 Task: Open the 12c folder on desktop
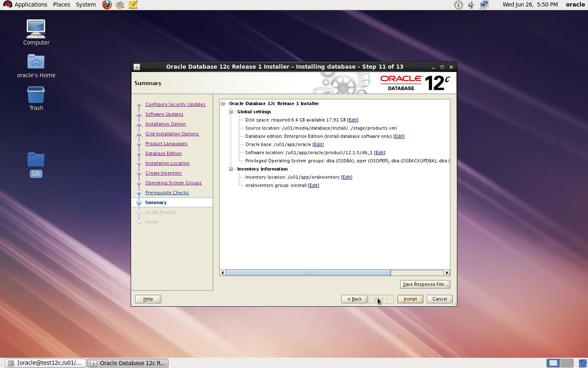coord(36,164)
